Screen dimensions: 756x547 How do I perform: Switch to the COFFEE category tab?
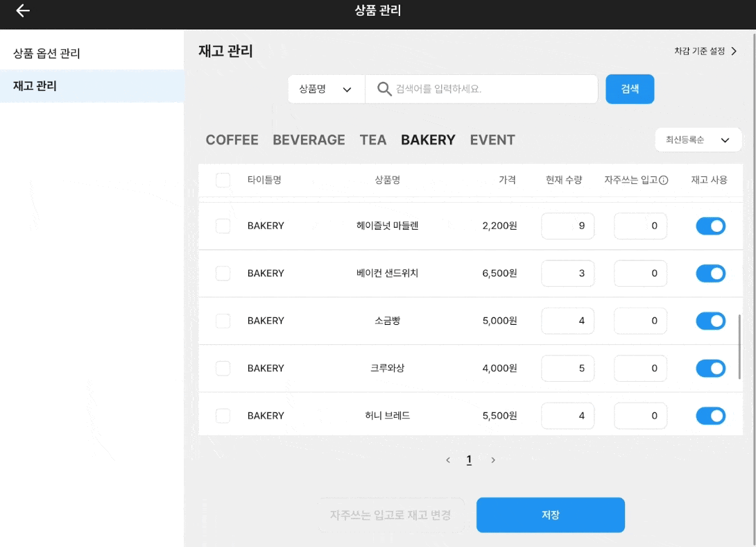coord(232,140)
